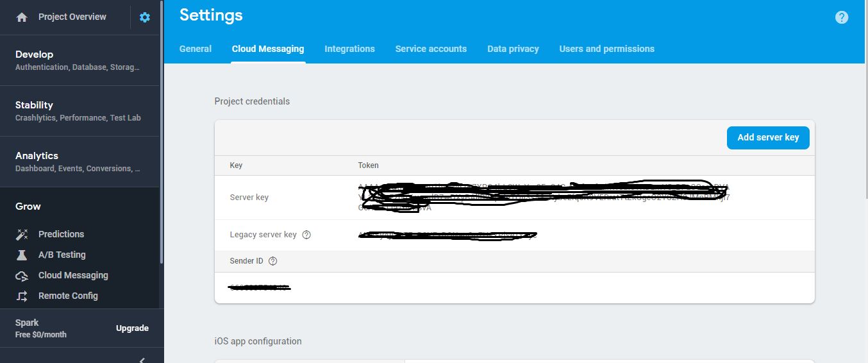Click the Project credentials heading
This screenshot has height=363, width=868.
252,101
